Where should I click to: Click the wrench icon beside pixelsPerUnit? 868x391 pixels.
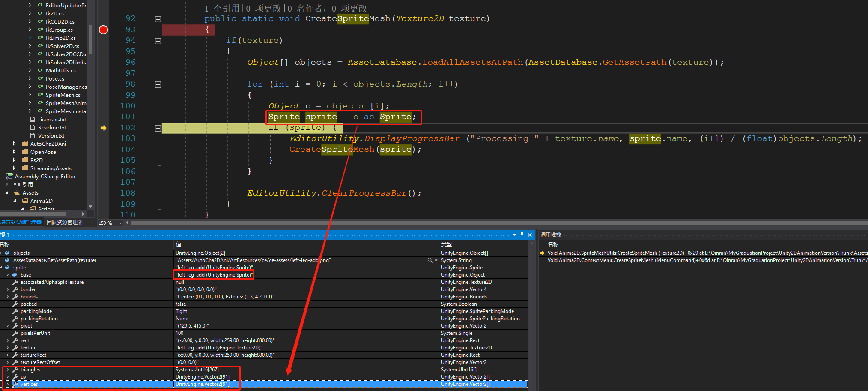[x=15, y=333]
